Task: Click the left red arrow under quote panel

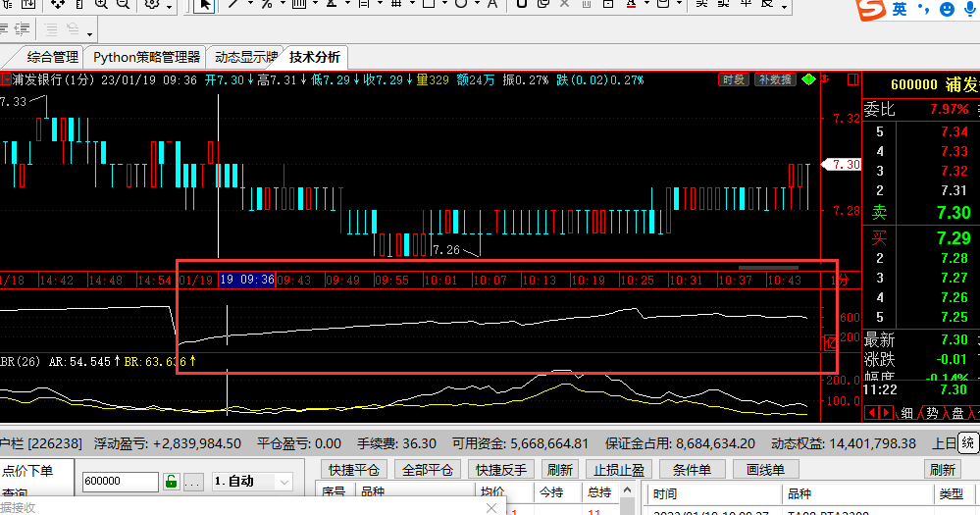Action: [x=872, y=413]
